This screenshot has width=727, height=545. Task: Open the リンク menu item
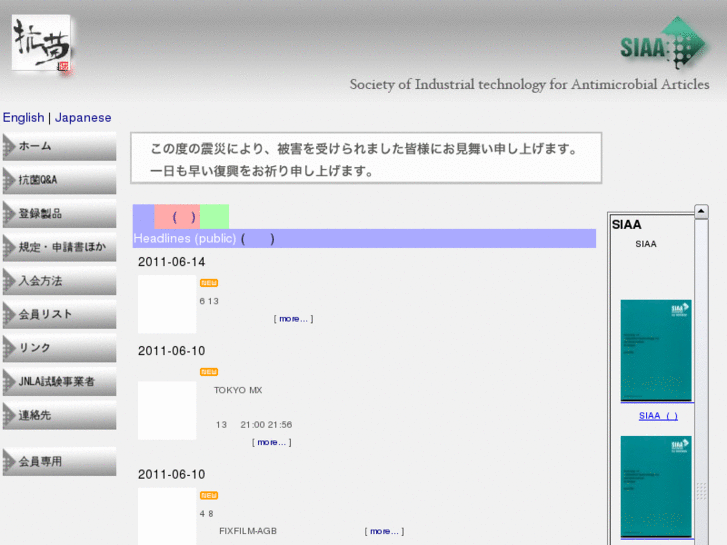[x=59, y=348]
